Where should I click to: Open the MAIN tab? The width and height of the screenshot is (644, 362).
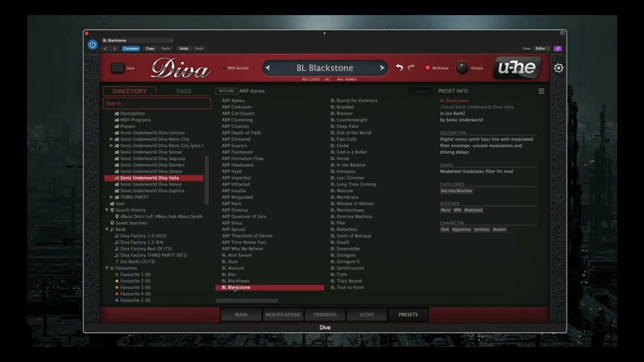(241, 315)
